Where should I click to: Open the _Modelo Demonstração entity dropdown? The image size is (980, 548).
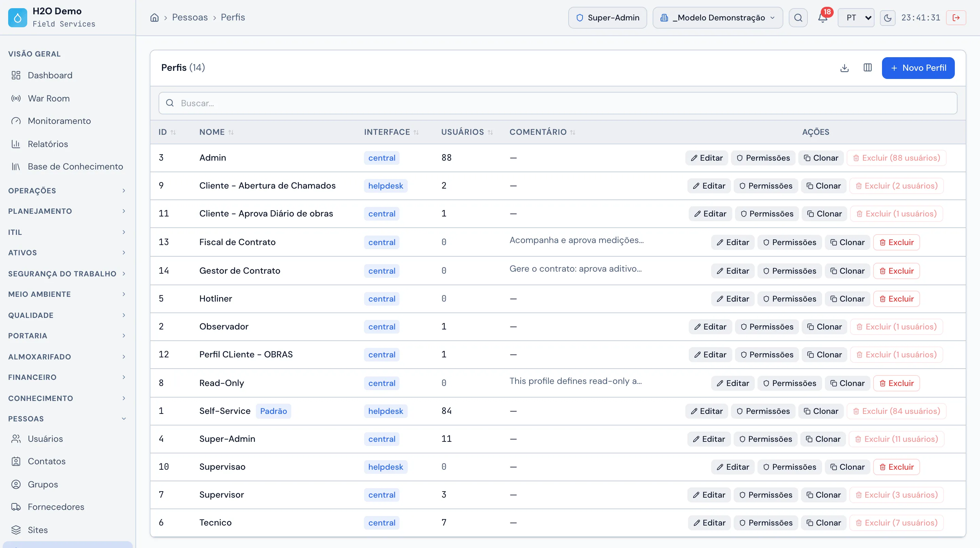(x=718, y=17)
